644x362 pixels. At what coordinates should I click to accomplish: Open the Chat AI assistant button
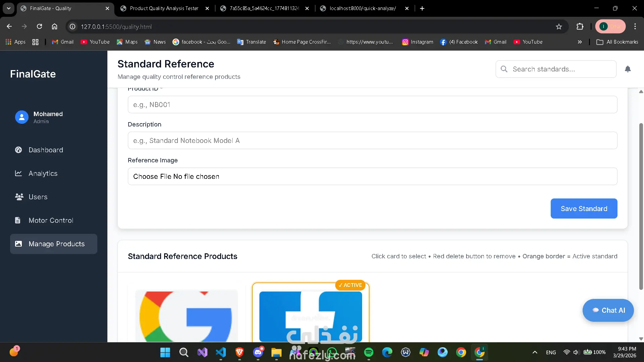click(608, 310)
